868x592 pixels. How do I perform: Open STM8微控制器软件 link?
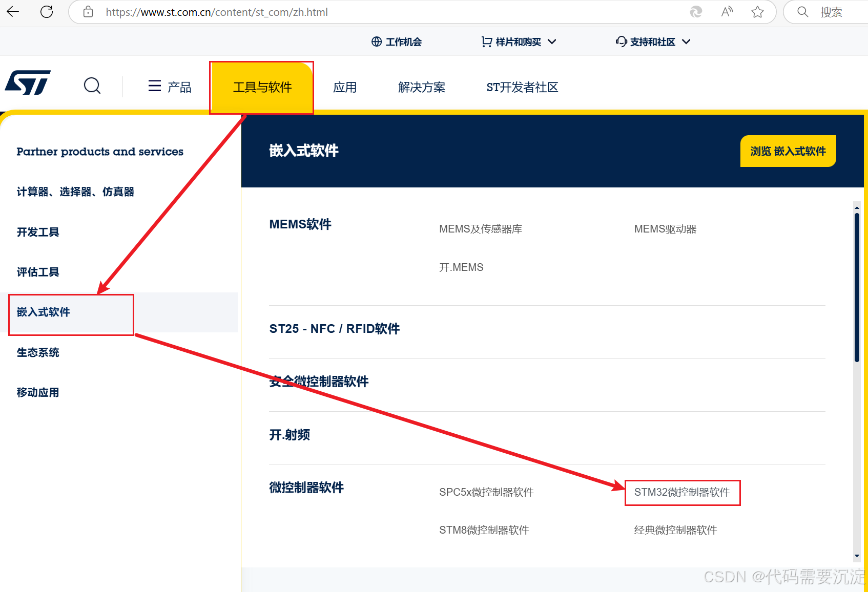click(484, 530)
